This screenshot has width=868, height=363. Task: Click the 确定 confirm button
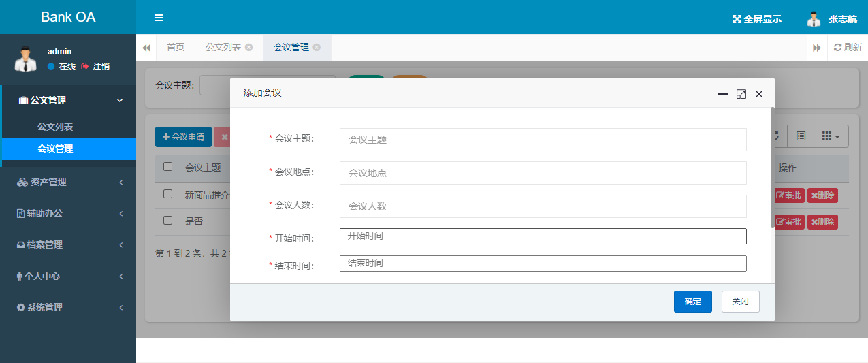[x=693, y=302]
